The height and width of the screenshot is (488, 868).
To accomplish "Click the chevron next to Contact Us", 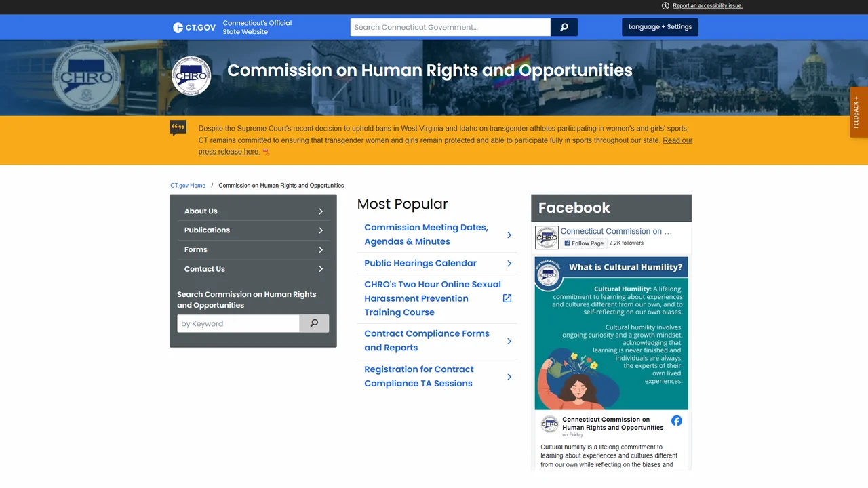I will tap(321, 269).
